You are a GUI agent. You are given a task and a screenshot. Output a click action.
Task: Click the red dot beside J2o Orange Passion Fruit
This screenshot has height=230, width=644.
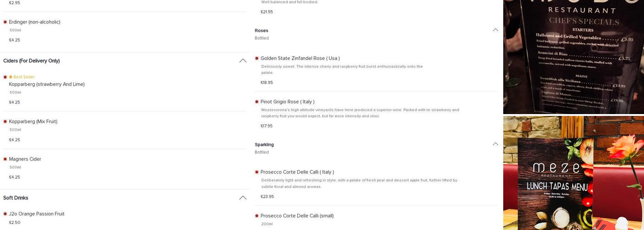tap(5, 214)
